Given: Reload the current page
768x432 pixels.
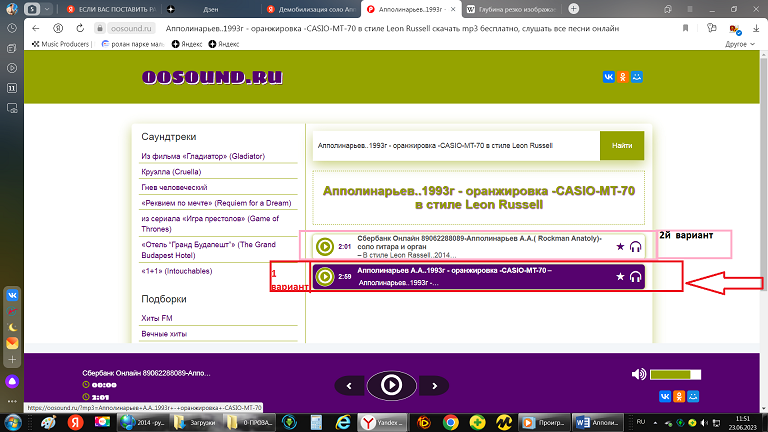Looking at the screenshot, I should pos(80,28).
